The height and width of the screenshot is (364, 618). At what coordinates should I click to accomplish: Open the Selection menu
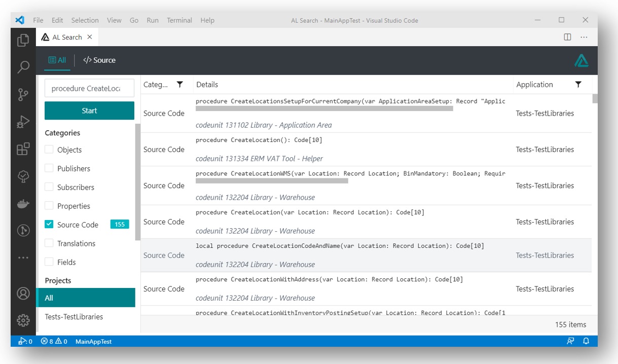pos(85,20)
